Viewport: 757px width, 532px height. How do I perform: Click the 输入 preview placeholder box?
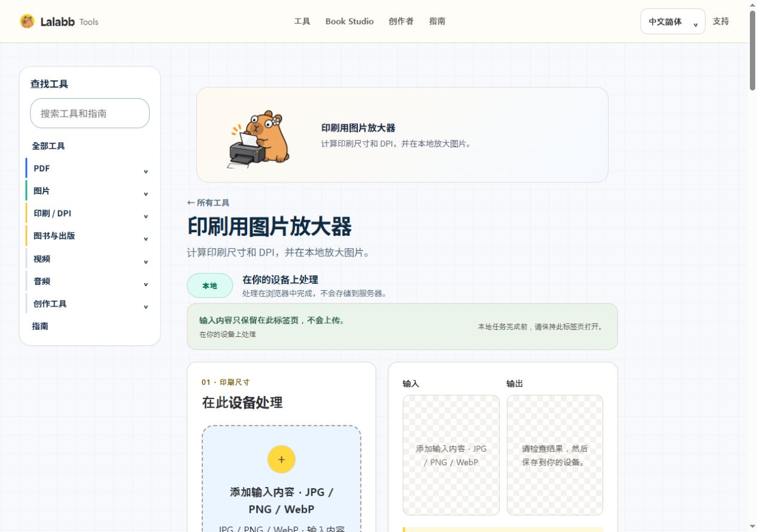(451, 455)
